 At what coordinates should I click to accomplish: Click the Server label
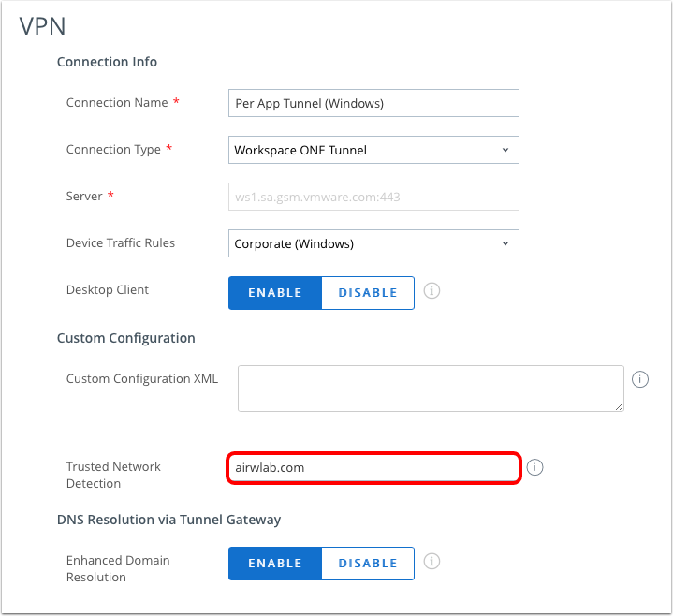tap(84, 197)
